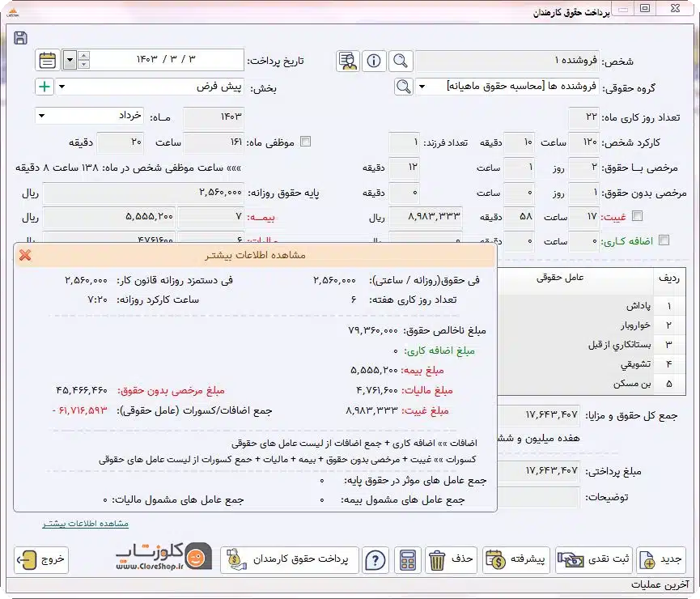The height and width of the screenshot is (599, 700).
Task: Click the توضیحات (description) field
Action: click(x=539, y=497)
